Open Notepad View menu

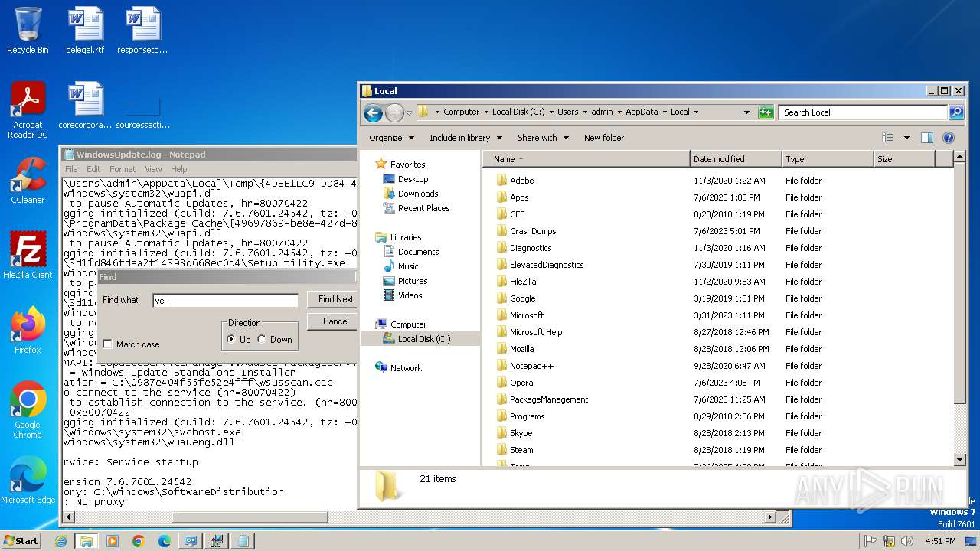pyautogui.click(x=153, y=169)
